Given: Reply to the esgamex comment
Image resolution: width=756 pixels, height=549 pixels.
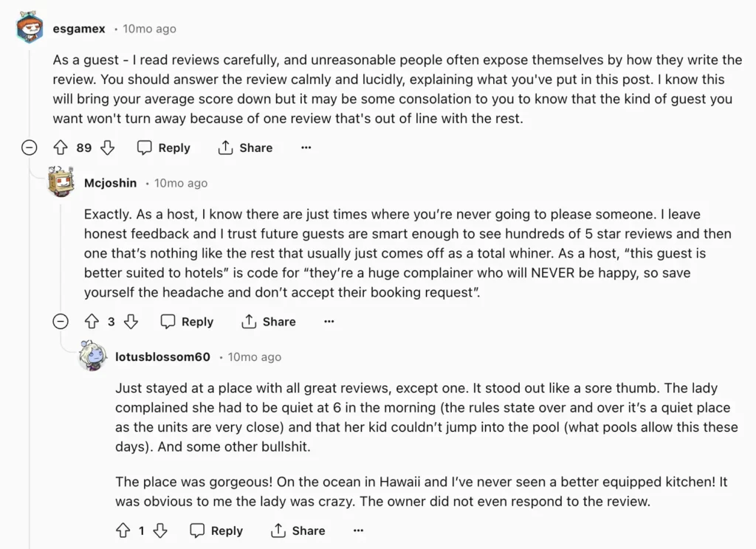Looking at the screenshot, I should tap(164, 148).
